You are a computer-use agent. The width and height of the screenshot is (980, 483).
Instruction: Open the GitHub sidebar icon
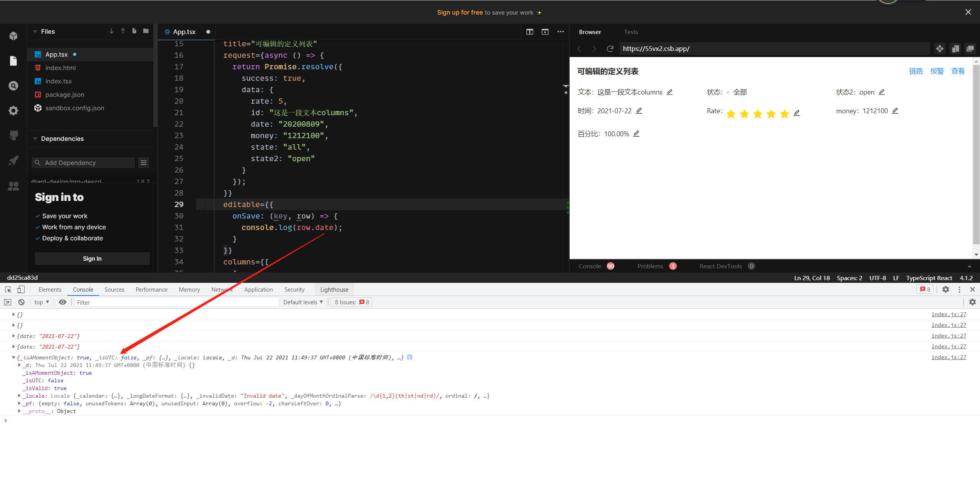click(13, 135)
